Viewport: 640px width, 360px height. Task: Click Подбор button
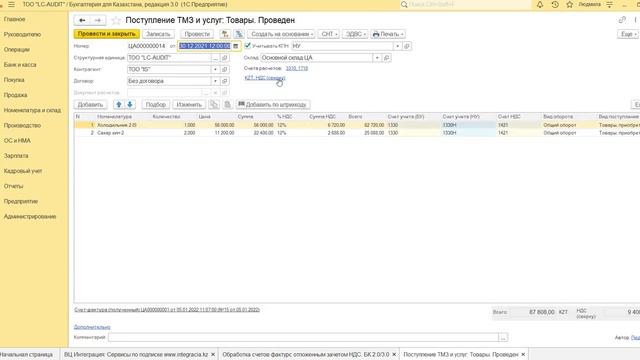(156, 104)
